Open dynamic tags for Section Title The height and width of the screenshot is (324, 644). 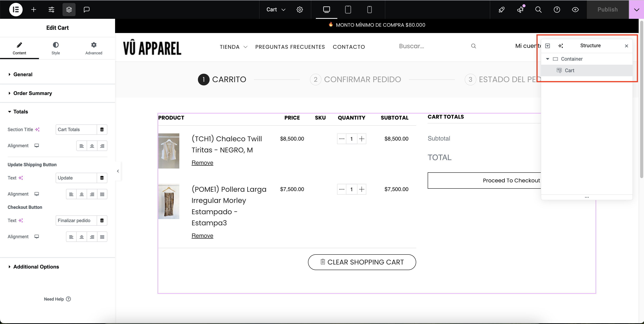(x=102, y=129)
